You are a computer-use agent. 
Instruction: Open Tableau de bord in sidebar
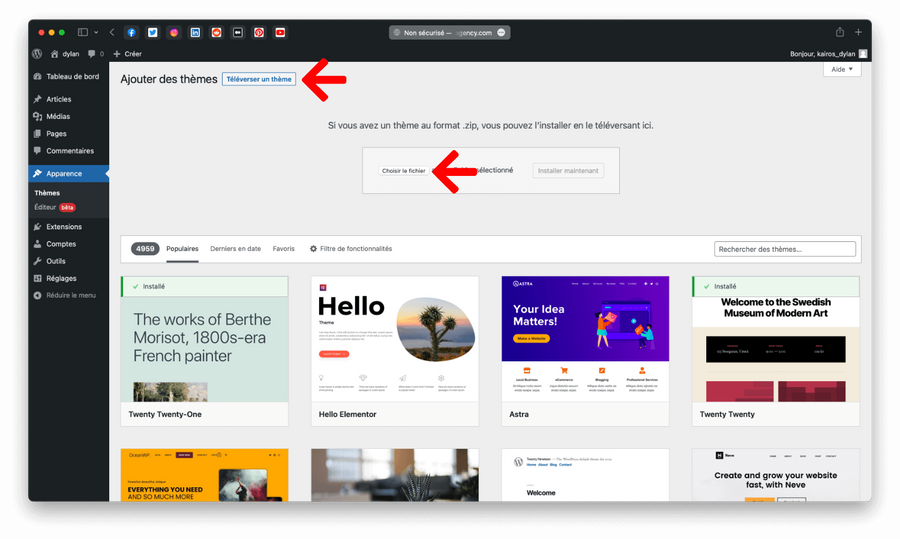67,76
